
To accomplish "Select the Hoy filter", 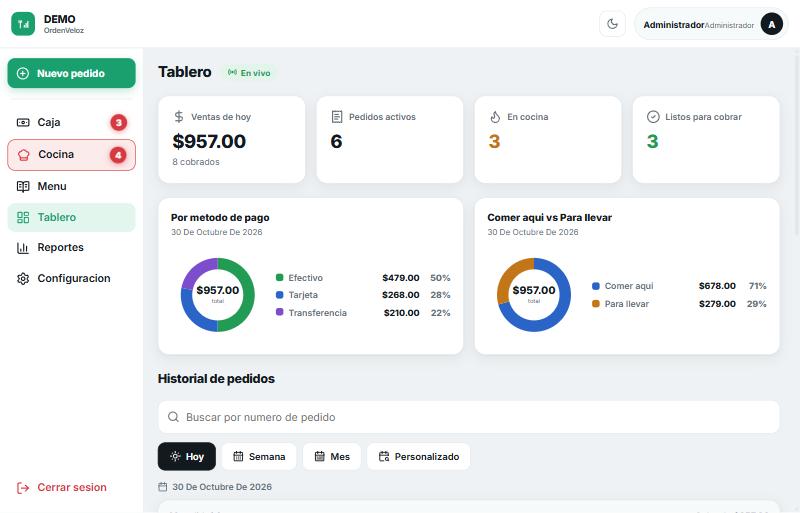I will coord(187,456).
